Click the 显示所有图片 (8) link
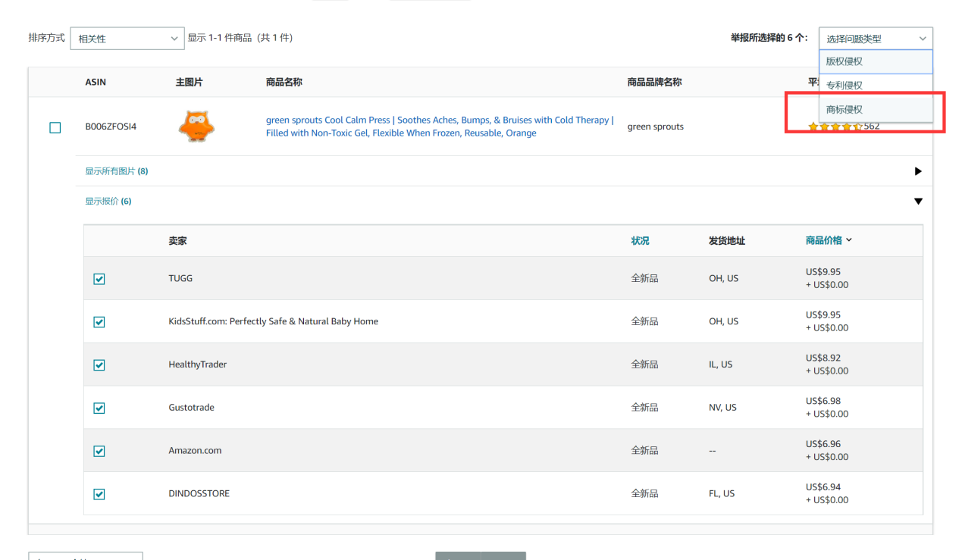962x560 pixels. pos(116,171)
